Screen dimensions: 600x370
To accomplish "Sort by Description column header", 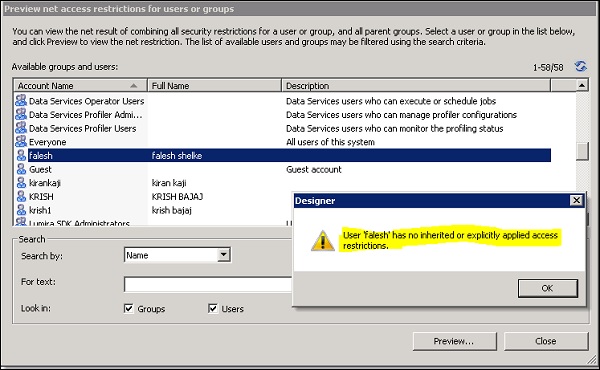I will [x=416, y=86].
